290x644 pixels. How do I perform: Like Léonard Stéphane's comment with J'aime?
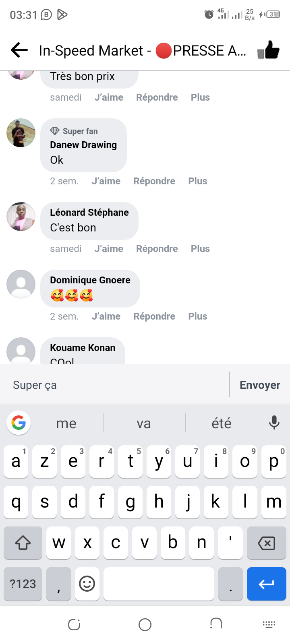[x=109, y=249]
